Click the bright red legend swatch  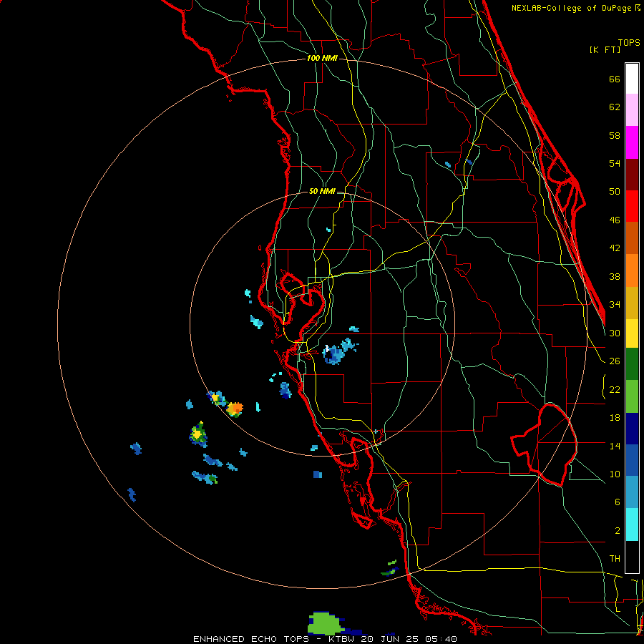(x=632, y=206)
